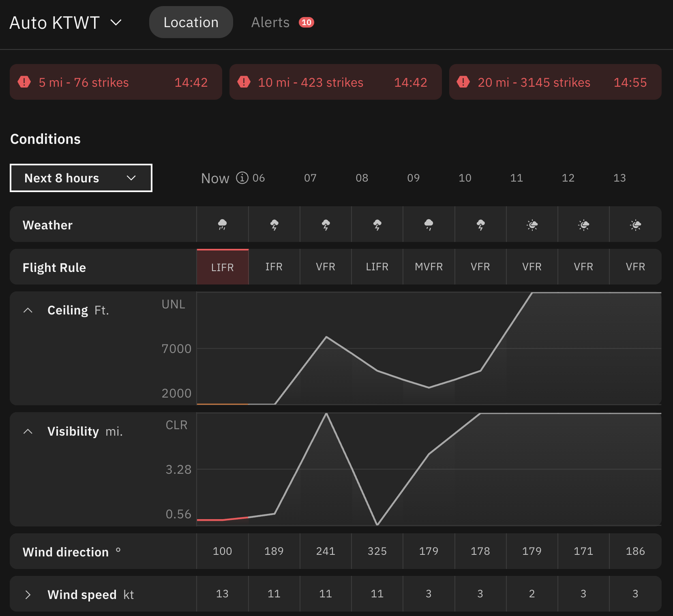The width and height of the screenshot is (673, 616).
Task: Click the warning icon on 10 mi alert
Action: click(x=244, y=82)
